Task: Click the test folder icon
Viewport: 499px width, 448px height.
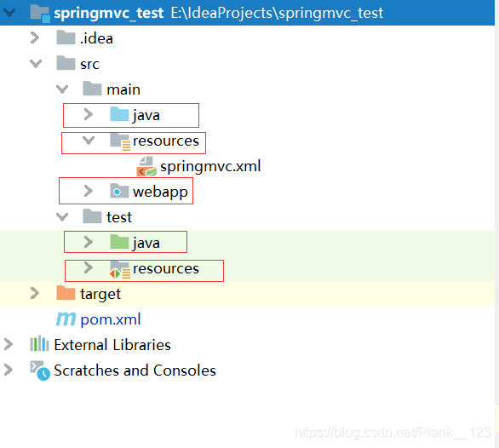Action: tap(92, 216)
